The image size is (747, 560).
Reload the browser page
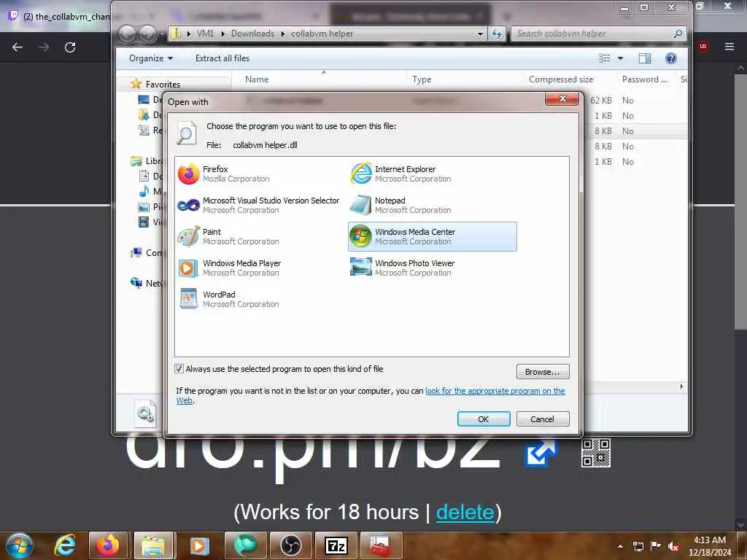pyautogui.click(x=70, y=47)
